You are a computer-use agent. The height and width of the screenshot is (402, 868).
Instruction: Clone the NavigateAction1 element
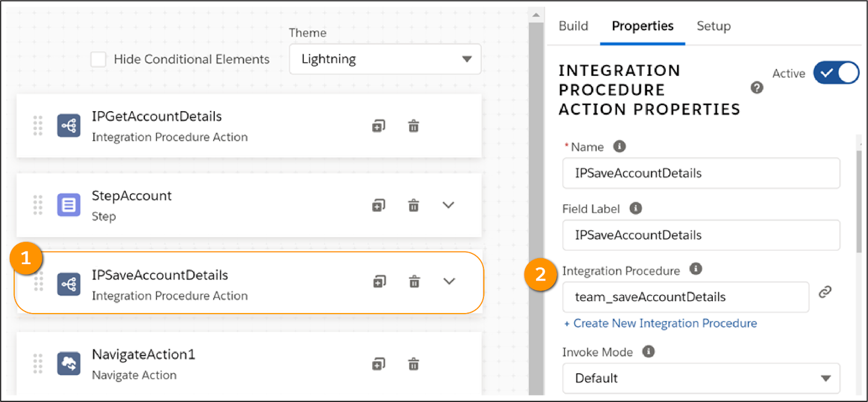tap(379, 364)
